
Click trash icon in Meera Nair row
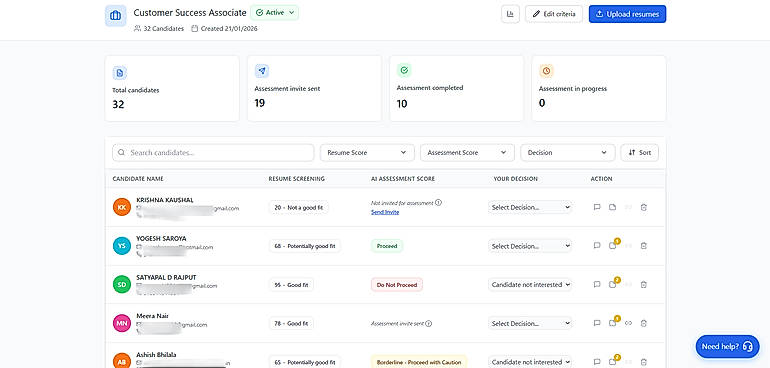[x=644, y=323]
